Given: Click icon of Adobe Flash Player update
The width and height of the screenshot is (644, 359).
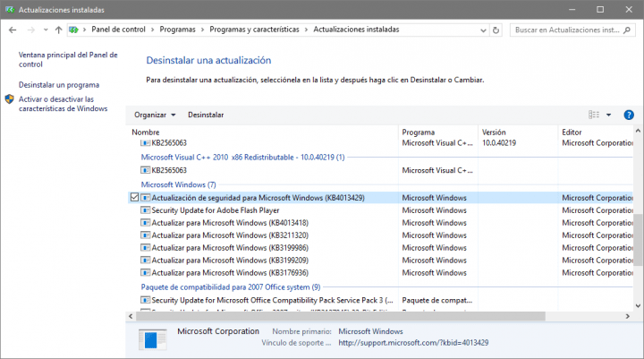Looking at the screenshot, I should [x=145, y=210].
